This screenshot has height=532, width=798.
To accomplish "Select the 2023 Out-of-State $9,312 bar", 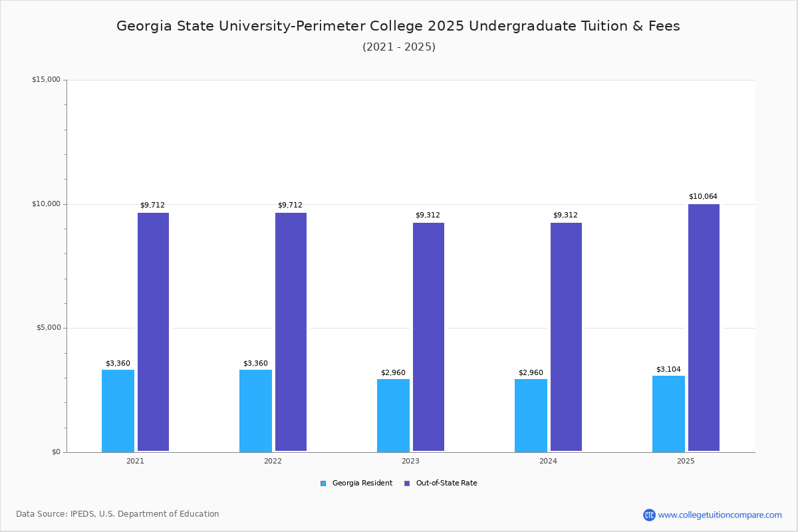I will coord(428,336).
